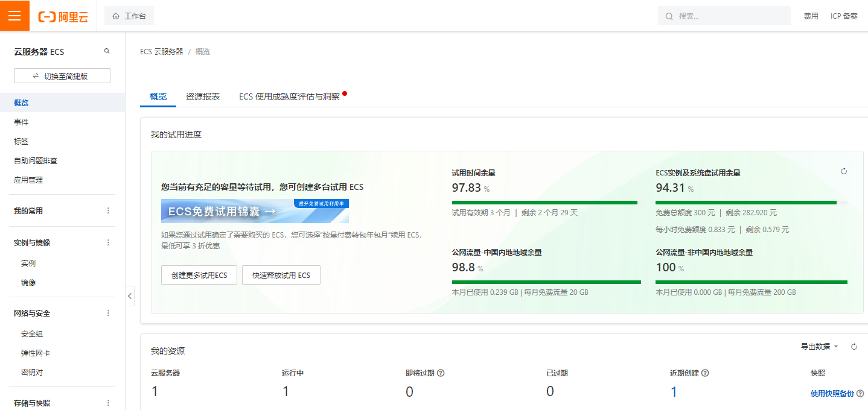Click the 近期创建 count 1
The height and width of the screenshot is (410, 868).
point(674,392)
